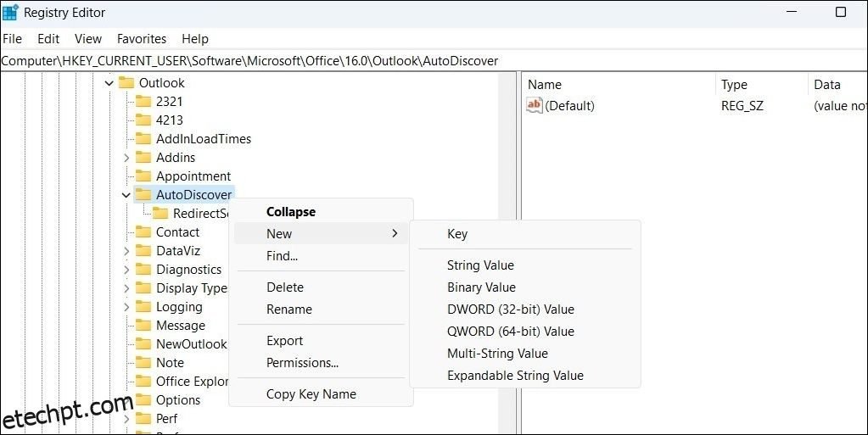Viewport: 868px width, 435px height.
Task: Click the Note folder icon
Action: coord(144,363)
